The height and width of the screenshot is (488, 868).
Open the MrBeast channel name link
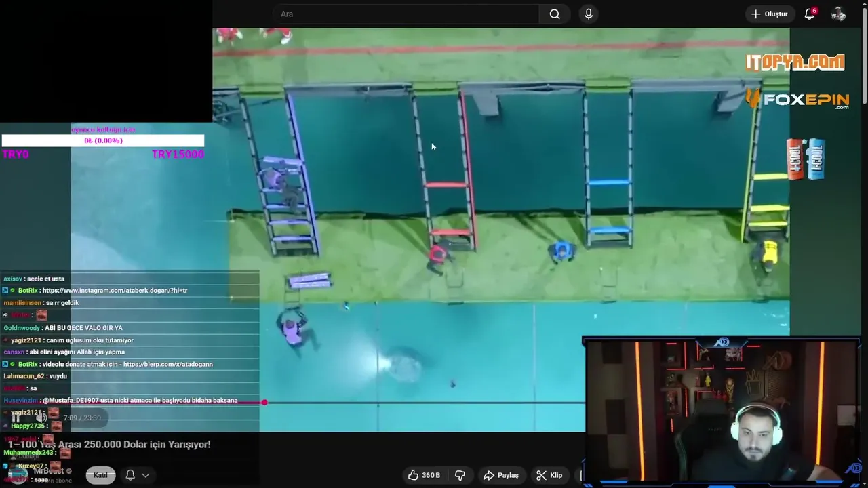coord(49,471)
